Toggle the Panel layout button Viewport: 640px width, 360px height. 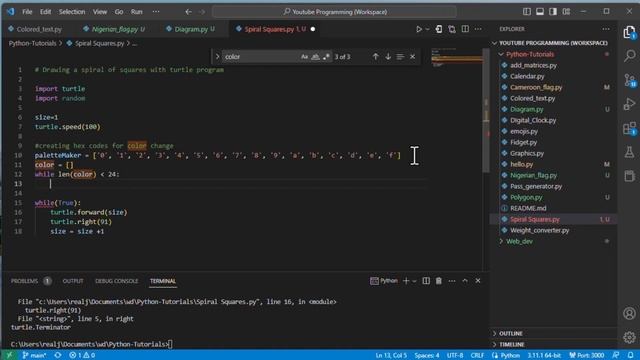[x=540, y=11]
